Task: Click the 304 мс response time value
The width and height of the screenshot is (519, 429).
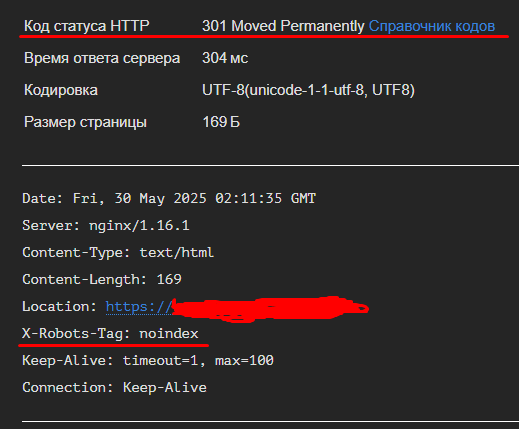Action: [225, 58]
